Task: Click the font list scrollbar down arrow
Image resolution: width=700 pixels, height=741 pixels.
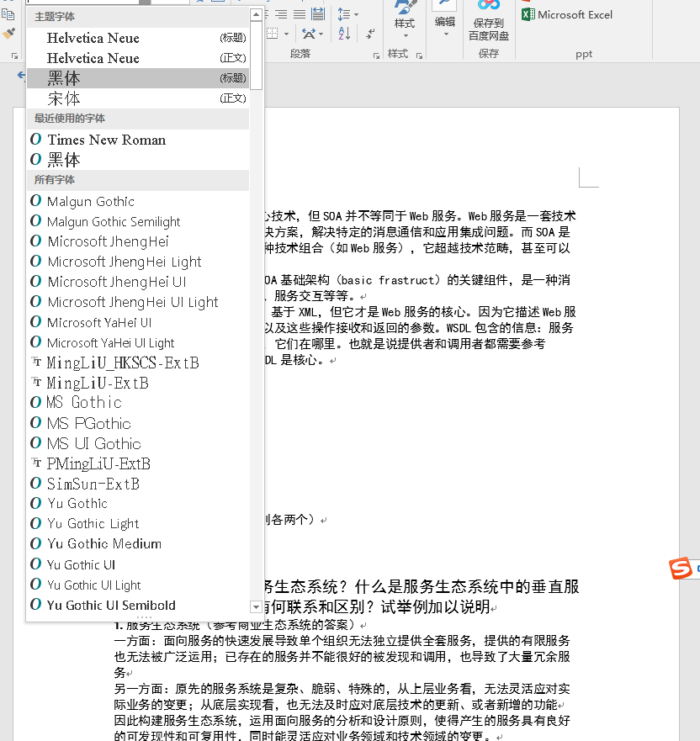Action: click(x=255, y=605)
